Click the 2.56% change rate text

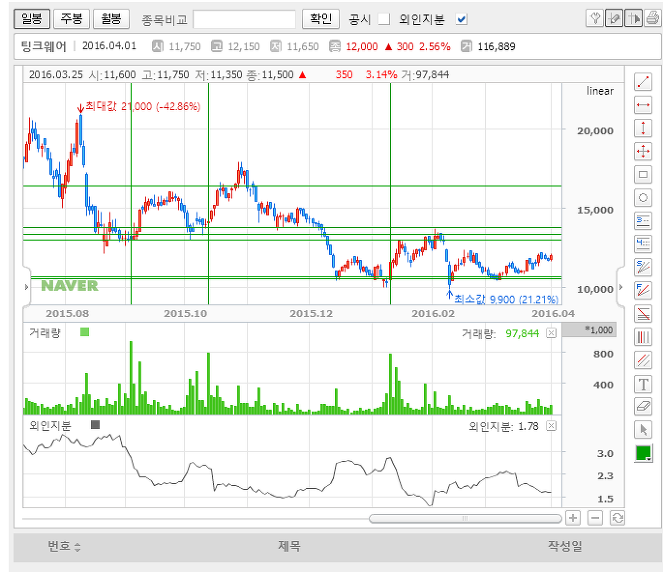click(x=435, y=47)
